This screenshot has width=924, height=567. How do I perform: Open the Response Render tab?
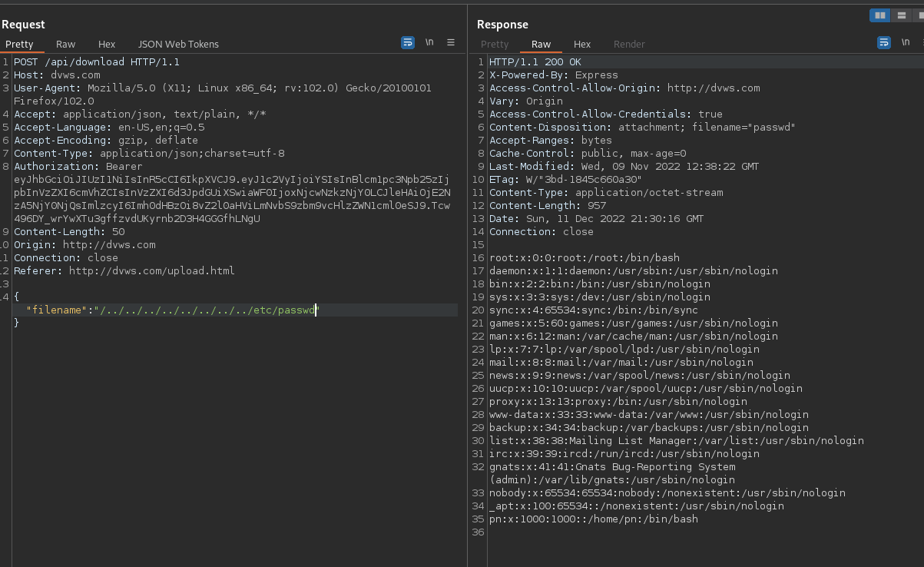629,45
